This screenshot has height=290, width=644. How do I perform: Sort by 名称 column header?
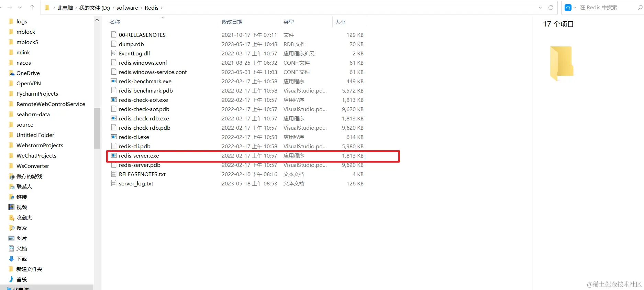(115, 22)
